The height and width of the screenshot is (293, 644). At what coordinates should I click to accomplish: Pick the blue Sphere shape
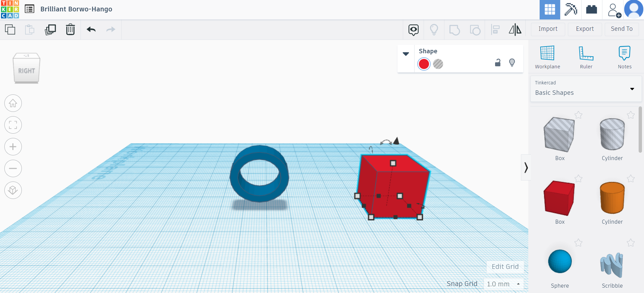(560, 262)
